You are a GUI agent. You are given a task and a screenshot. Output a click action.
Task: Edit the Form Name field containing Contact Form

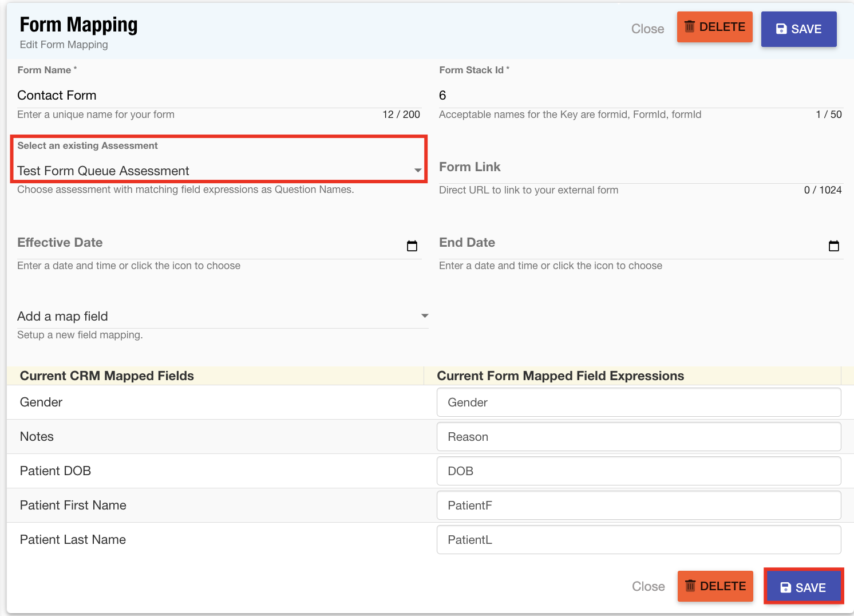coord(218,96)
